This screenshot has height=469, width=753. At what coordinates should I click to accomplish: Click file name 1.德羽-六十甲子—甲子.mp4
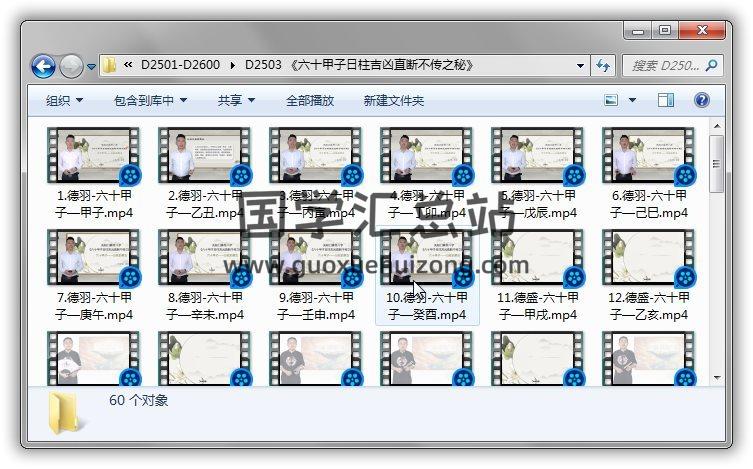94,204
